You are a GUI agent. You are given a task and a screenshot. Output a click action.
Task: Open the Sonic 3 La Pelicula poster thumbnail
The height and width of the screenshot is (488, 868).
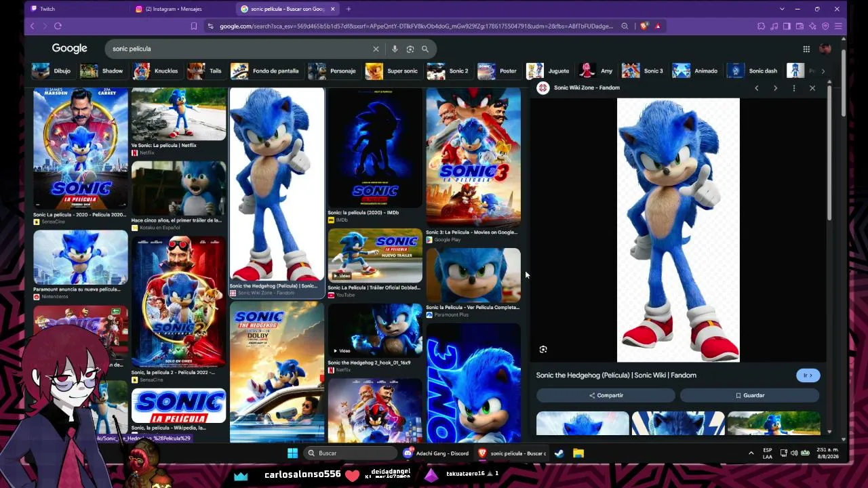point(473,157)
